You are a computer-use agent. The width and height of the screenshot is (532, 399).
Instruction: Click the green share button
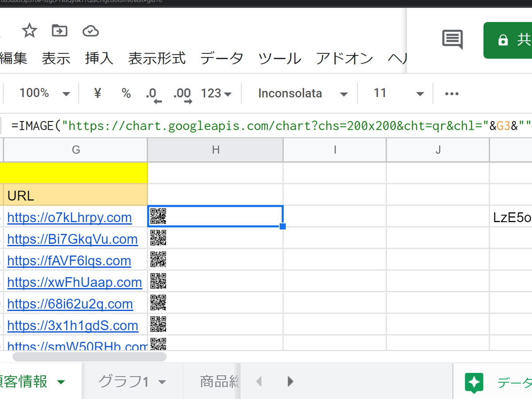pyautogui.click(x=508, y=40)
